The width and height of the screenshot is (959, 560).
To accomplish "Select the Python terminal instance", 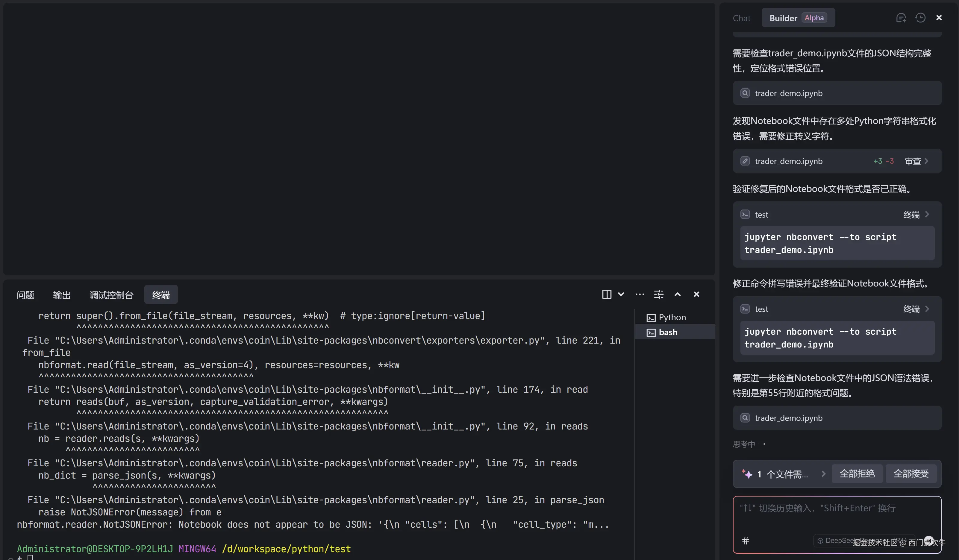I will tap(672, 317).
